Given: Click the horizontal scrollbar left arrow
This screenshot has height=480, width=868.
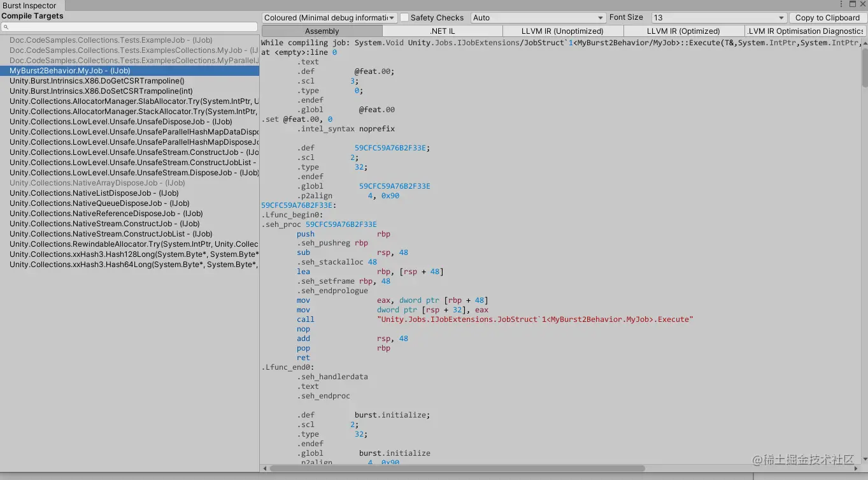Looking at the screenshot, I should pyautogui.click(x=265, y=468).
